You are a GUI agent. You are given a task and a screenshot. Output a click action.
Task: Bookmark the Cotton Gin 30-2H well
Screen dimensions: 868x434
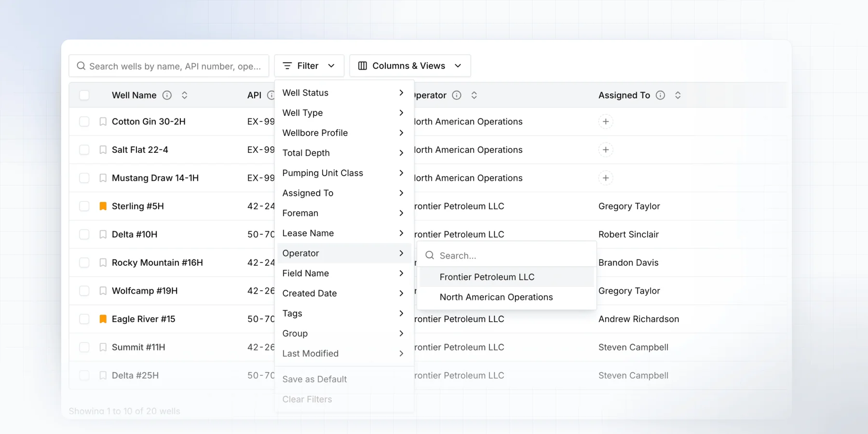pos(103,122)
